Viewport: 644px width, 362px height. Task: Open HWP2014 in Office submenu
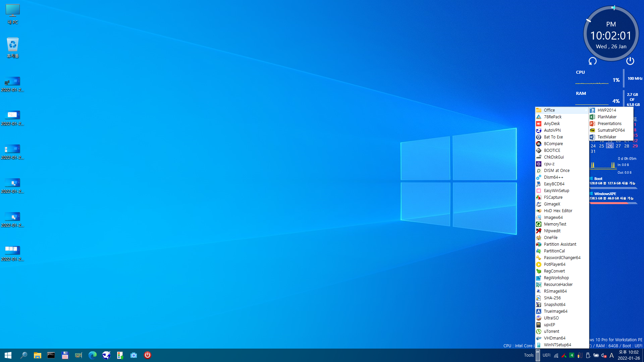click(x=611, y=110)
